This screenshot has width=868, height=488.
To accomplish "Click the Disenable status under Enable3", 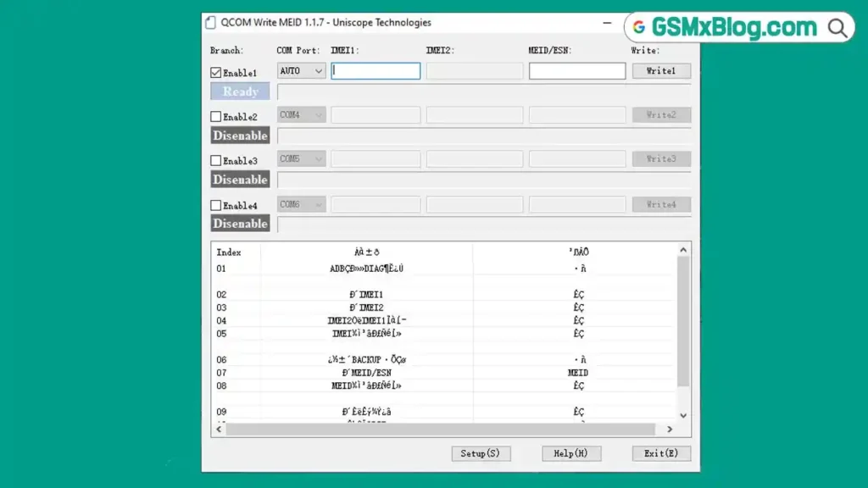I will [x=240, y=180].
